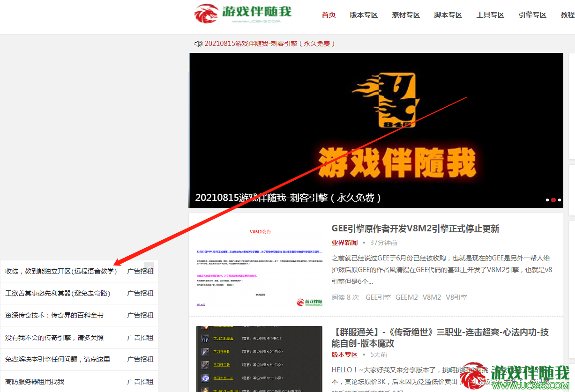
Task: Click 广告招租 beside the 免费解决本引擎 row
Action: click(140, 359)
